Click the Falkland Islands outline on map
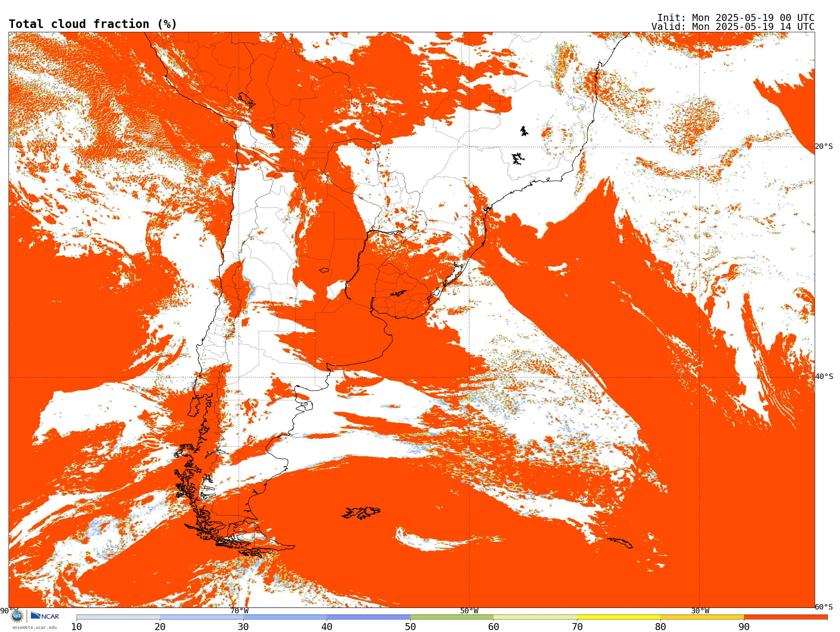 click(x=361, y=513)
